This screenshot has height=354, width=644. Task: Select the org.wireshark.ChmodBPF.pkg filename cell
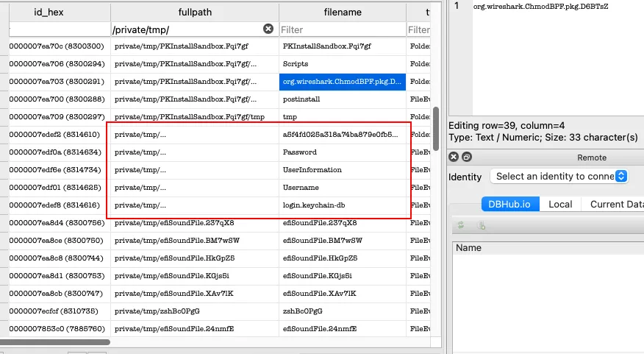coord(343,82)
